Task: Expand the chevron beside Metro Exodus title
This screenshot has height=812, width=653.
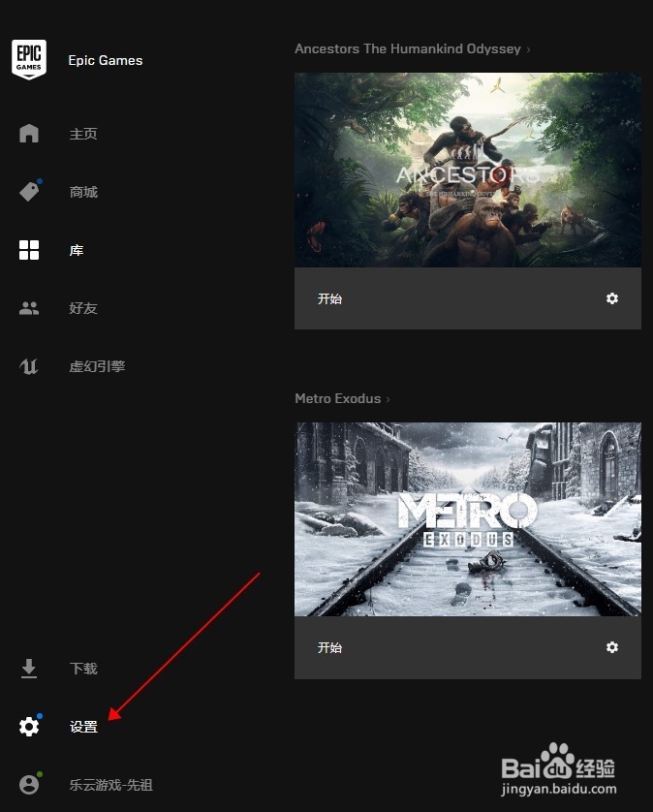Action: [388, 399]
